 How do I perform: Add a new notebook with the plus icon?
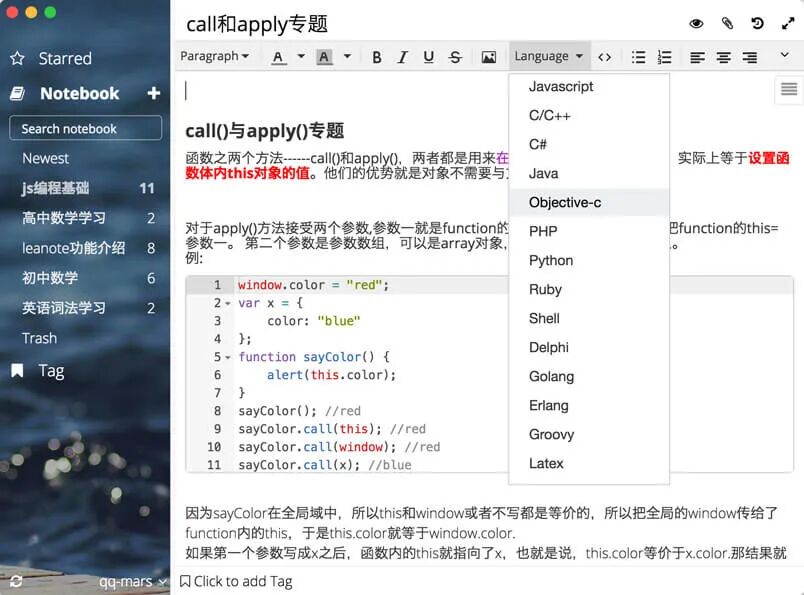pos(153,93)
